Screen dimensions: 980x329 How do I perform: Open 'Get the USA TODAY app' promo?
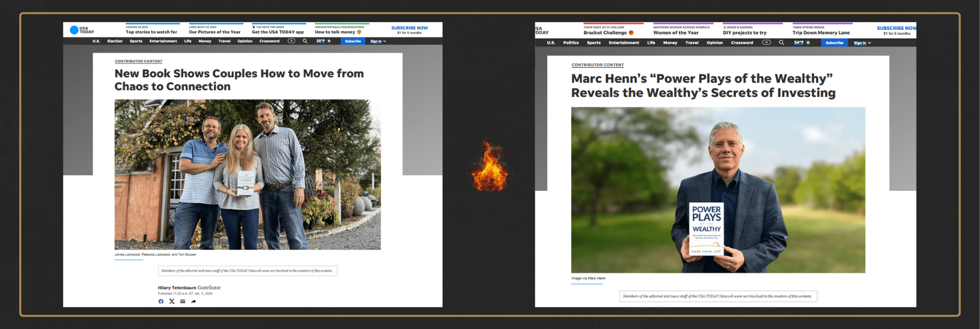[278, 32]
